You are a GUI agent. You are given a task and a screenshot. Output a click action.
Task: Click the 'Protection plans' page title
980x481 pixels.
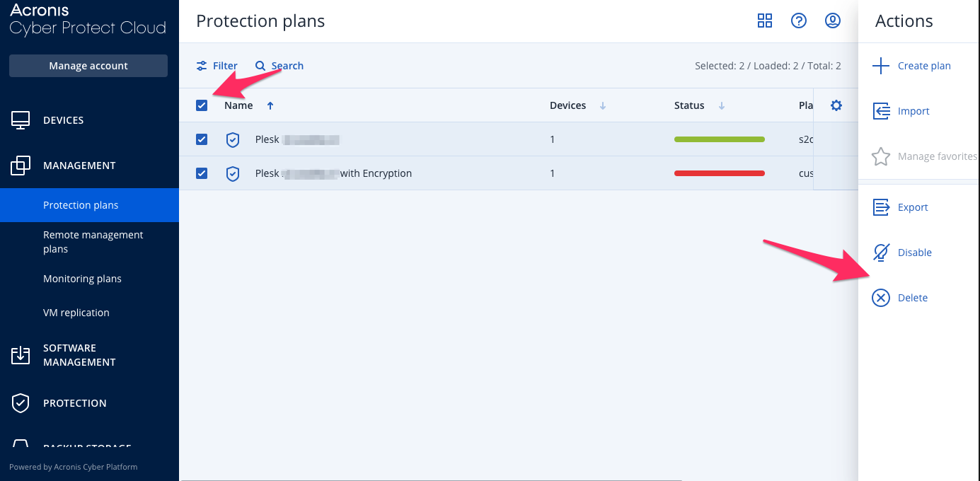pos(260,21)
